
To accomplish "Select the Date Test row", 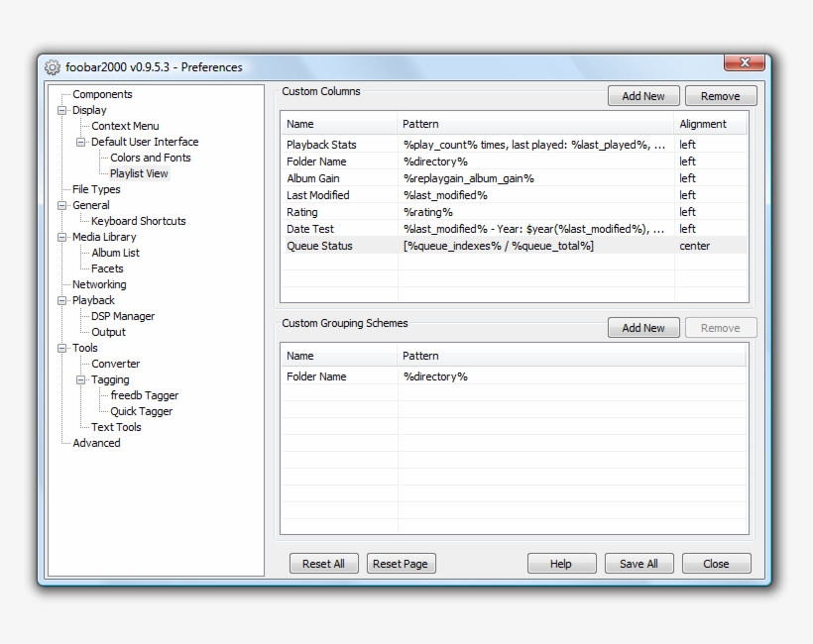I will coord(515,229).
